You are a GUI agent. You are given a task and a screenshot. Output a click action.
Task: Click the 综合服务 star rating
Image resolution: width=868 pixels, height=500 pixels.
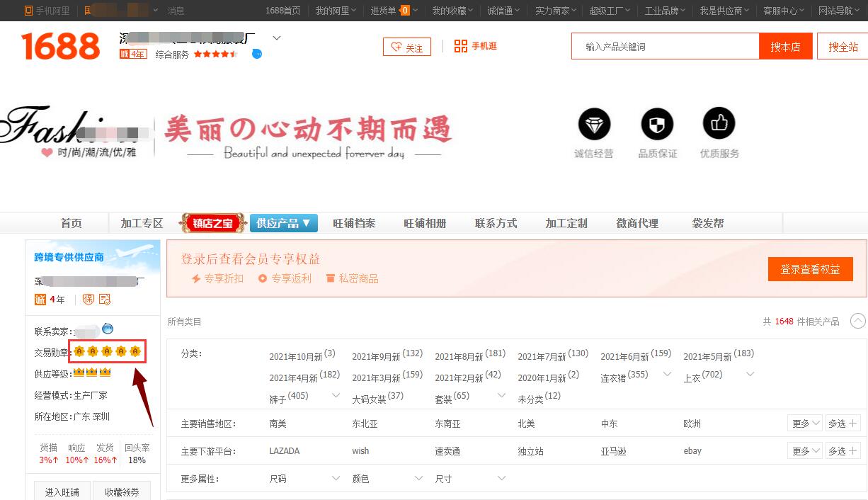(215, 54)
